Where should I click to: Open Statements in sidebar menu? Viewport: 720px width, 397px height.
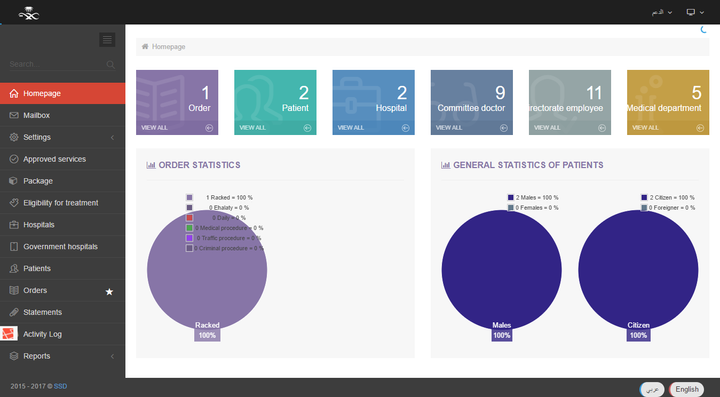[62, 312]
